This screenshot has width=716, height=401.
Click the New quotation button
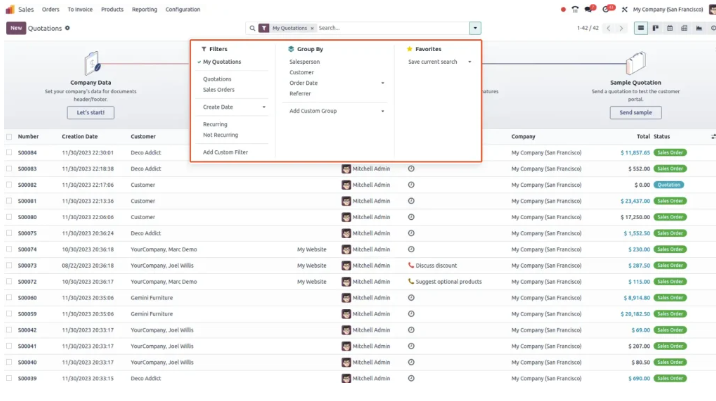pos(16,28)
